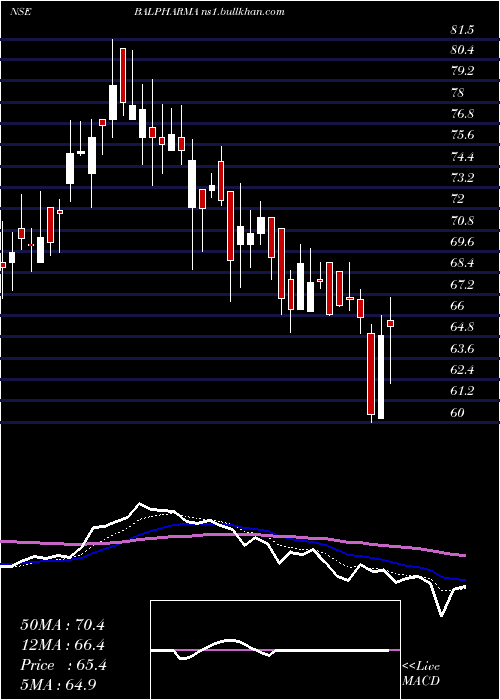Click the 75.6 price axis label

[x=462, y=135]
